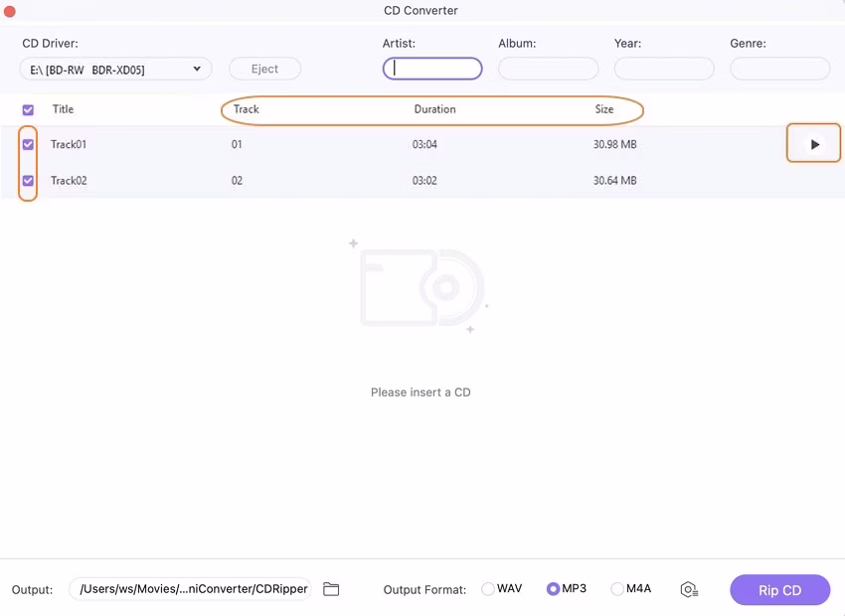Close the CD Converter window

(10, 10)
